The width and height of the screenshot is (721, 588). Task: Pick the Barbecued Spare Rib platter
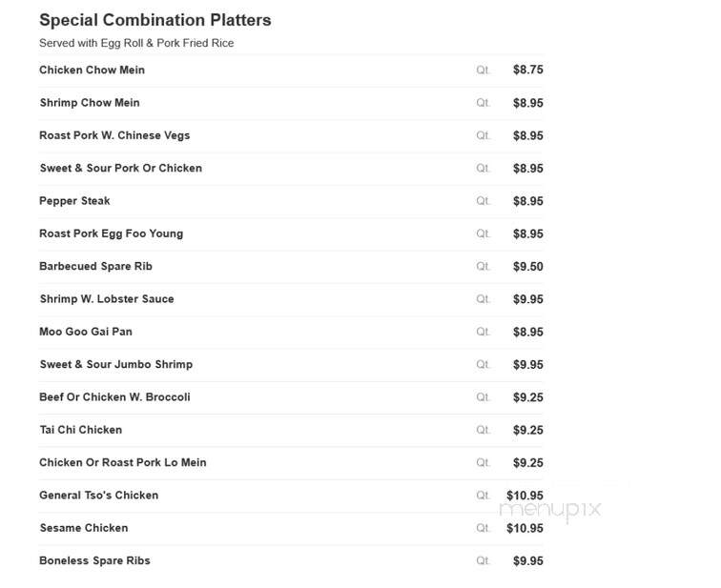(x=95, y=267)
